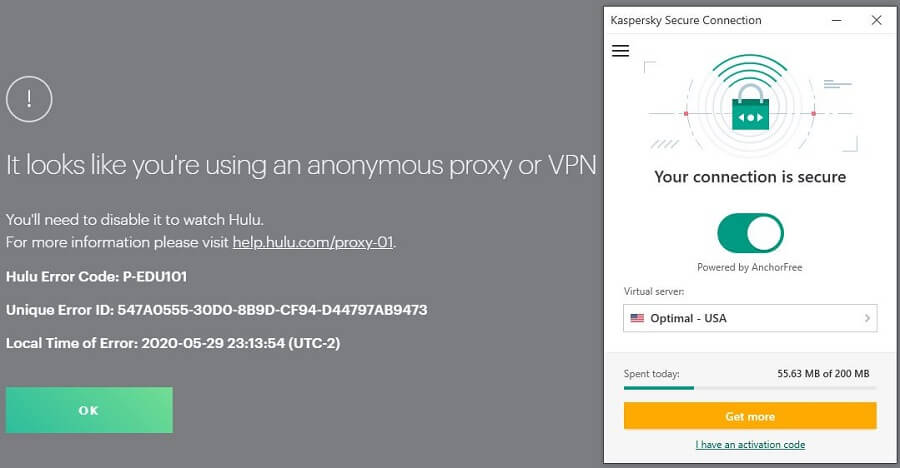Screen dimensions: 900x468
Task: Click the 55.63 MB of 200 MB text
Action: 823,374
